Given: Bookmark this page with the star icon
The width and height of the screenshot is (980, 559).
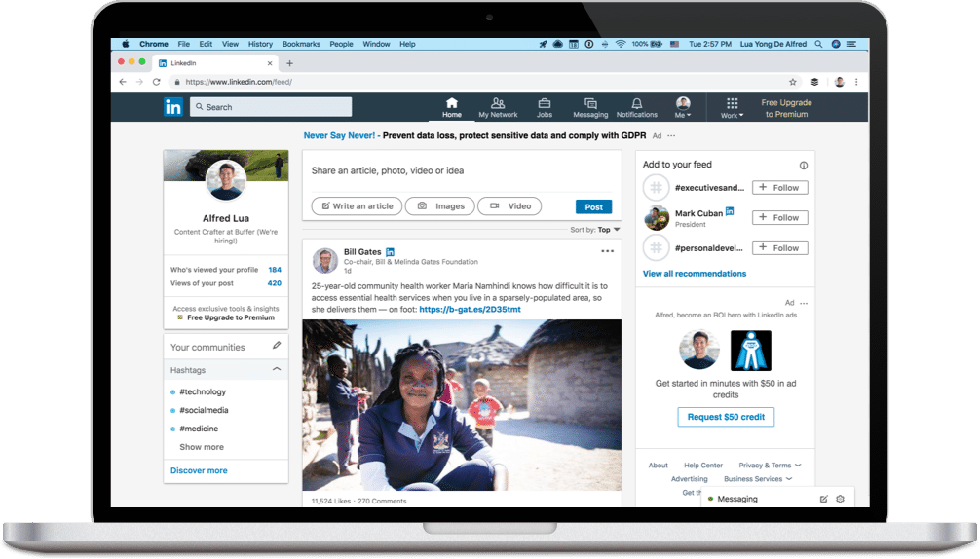Looking at the screenshot, I should coord(792,82).
